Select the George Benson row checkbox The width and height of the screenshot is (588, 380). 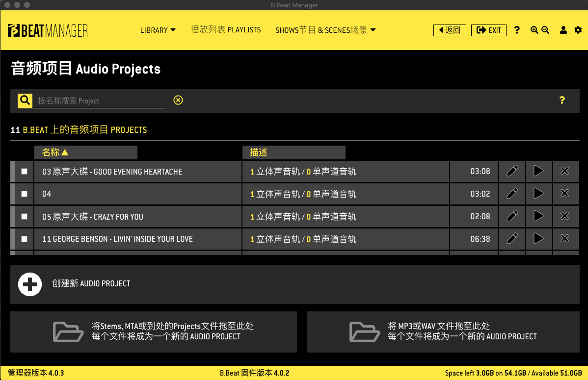[25, 239]
